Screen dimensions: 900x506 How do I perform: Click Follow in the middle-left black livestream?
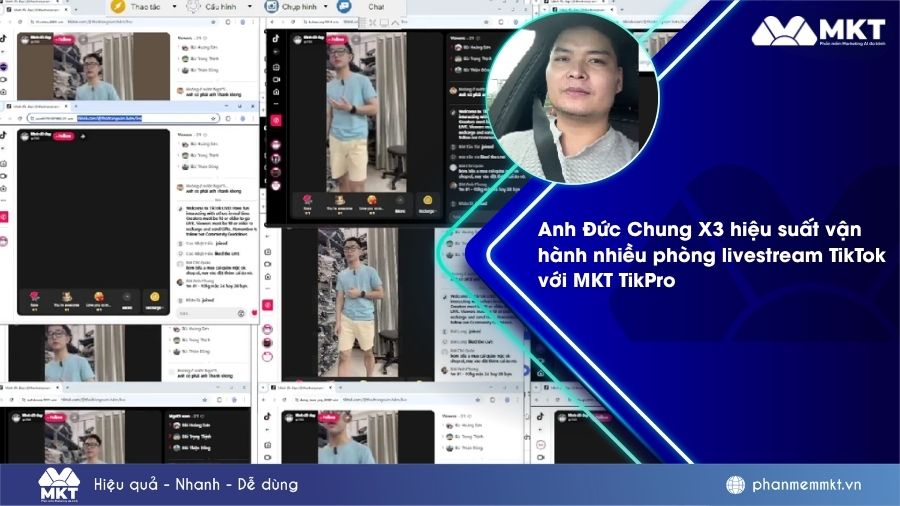pyautogui.click(x=64, y=136)
